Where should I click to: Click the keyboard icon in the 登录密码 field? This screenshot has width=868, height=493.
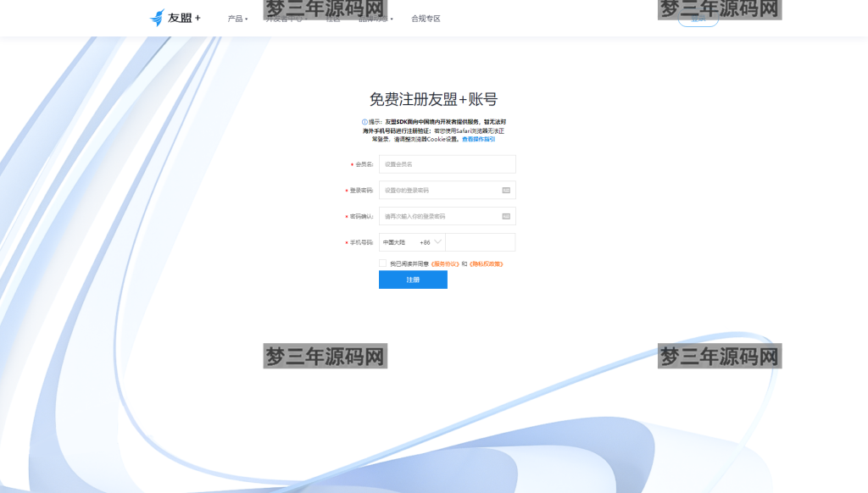(506, 191)
